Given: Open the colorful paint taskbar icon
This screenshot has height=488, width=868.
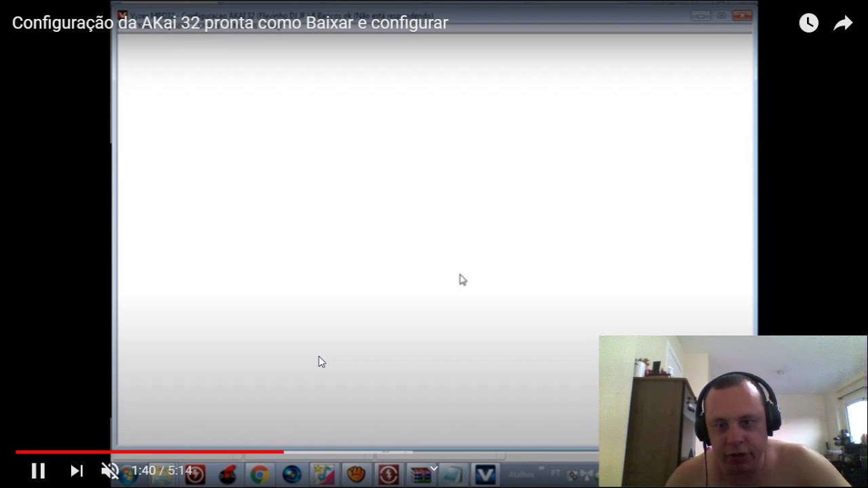Looking at the screenshot, I should (x=323, y=474).
